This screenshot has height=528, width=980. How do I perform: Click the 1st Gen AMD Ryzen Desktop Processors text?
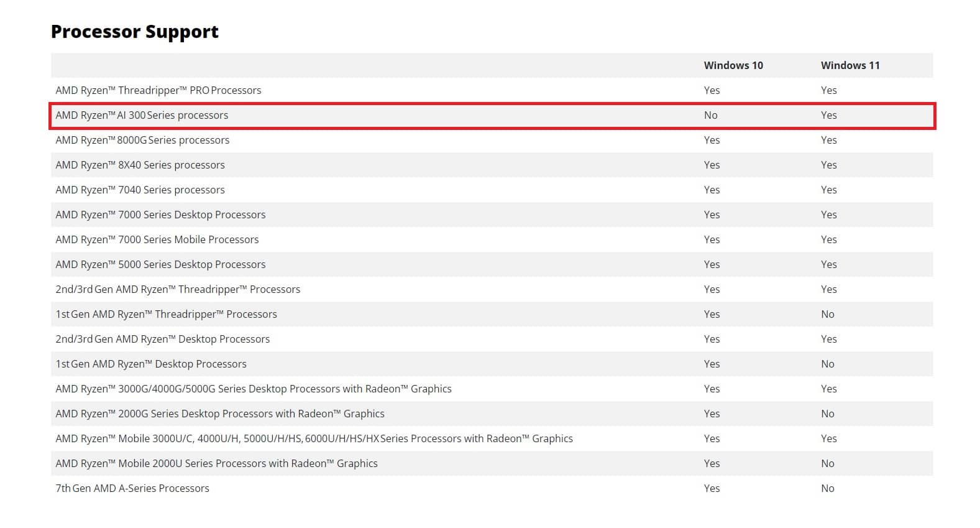point(151,364)
